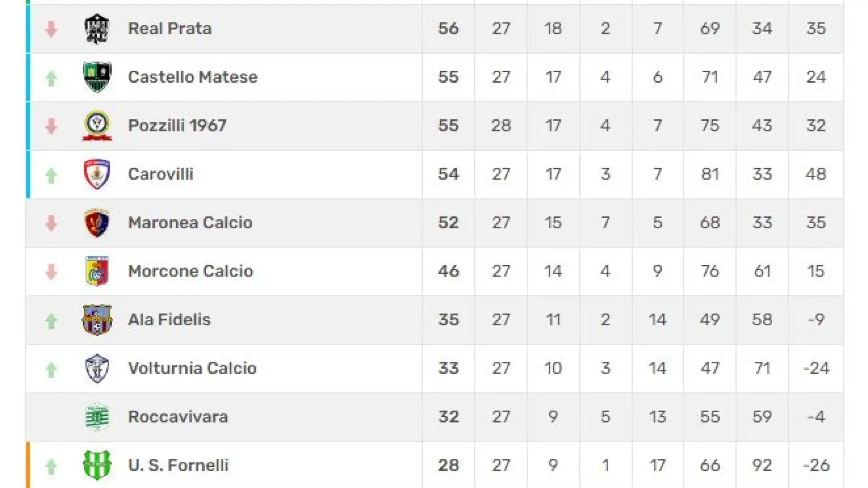This screenshot has width=868, height=488.
Task: Click the Real Prata club crest
Action: (x=97, y=28)
